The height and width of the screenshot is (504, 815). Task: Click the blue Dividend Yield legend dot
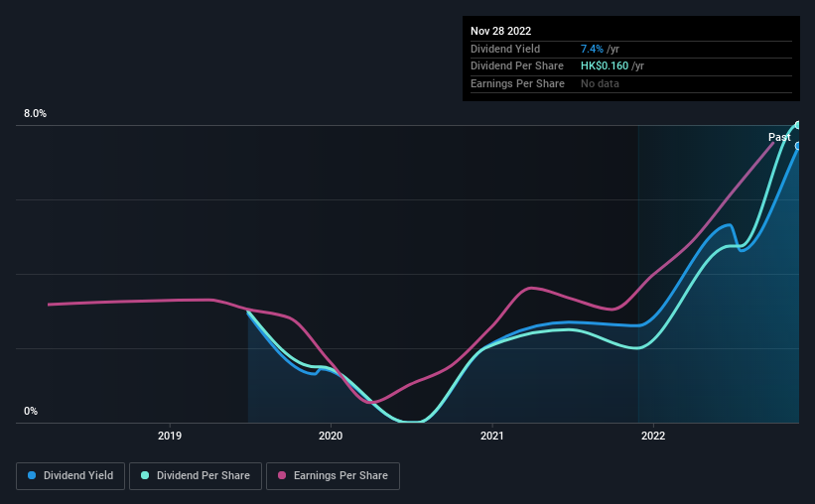[32, 475]
